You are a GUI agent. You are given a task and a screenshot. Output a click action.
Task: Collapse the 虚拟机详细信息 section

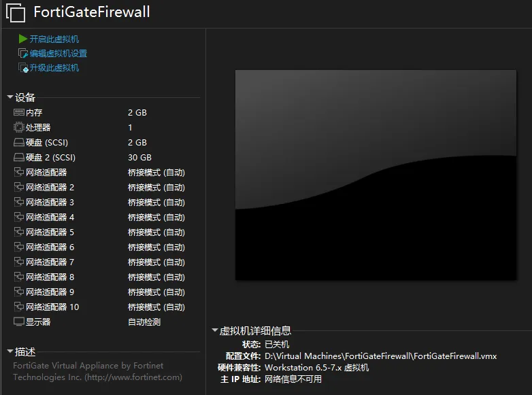point(215,330)
